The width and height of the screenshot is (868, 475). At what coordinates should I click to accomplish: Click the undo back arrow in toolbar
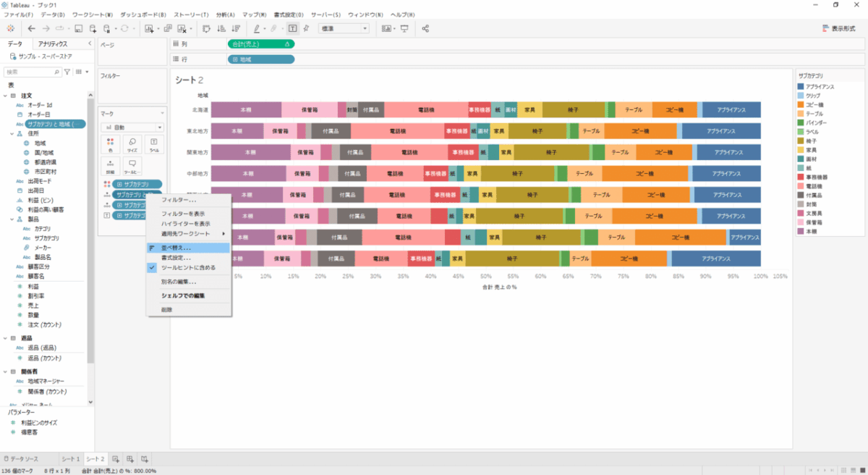coord(31,28)
